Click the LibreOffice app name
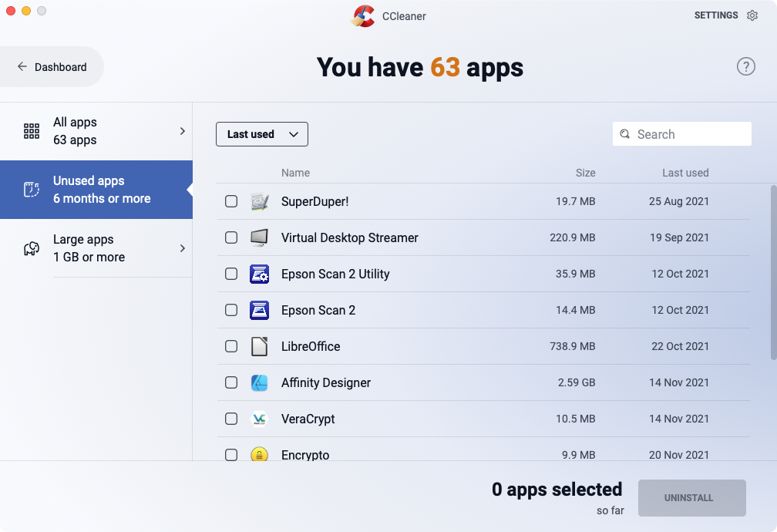The image size is (777, 532). pyautogui.click(x=311, y=346)
